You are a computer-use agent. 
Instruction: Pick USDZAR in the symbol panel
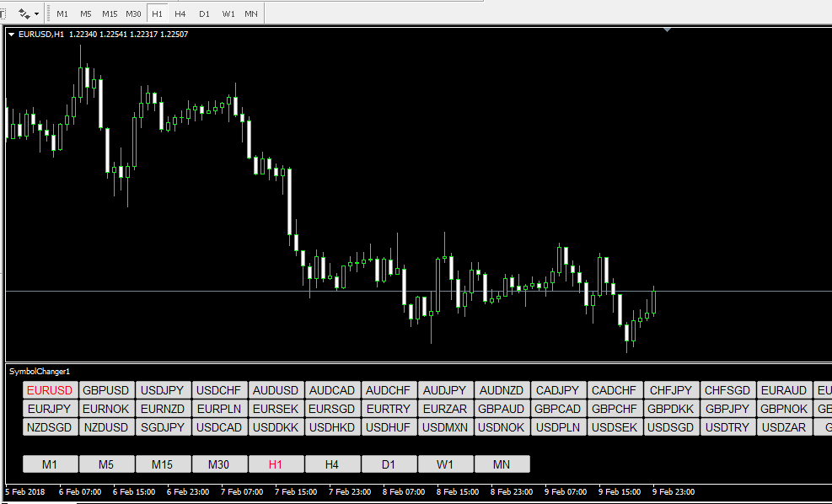784,427
